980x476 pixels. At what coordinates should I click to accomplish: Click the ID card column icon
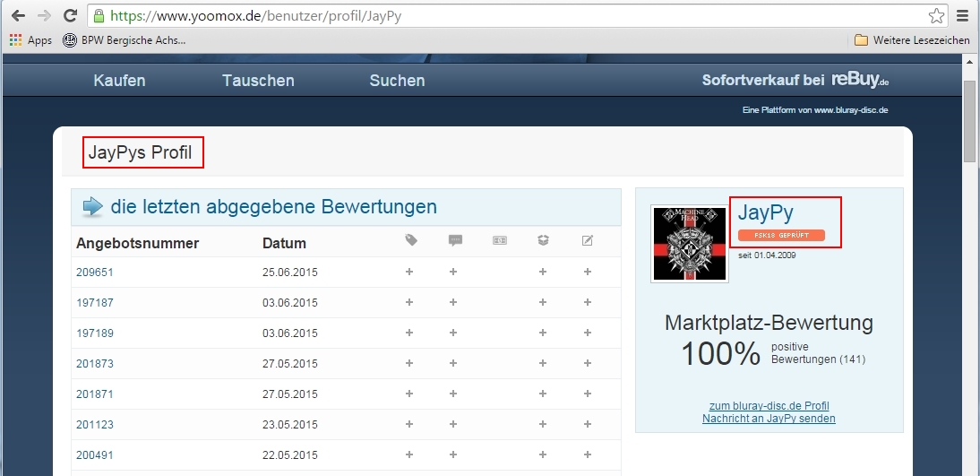pos(499,240)
